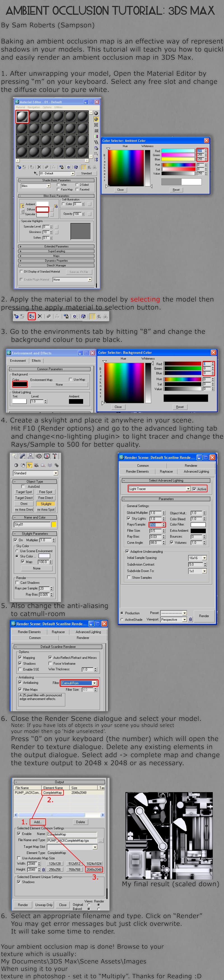
Task: Open the Catmull-Rom filter dropdown
Action: coord(94,683)
